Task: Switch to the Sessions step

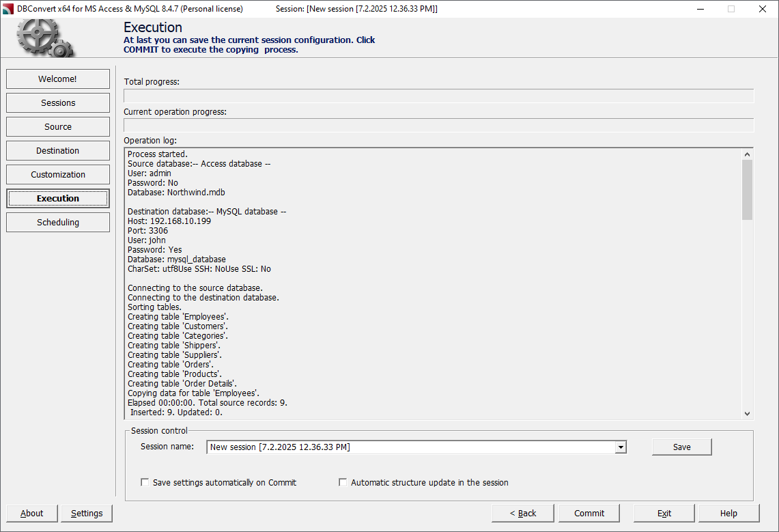Action: pyautogui.click(x=57, y=102)
